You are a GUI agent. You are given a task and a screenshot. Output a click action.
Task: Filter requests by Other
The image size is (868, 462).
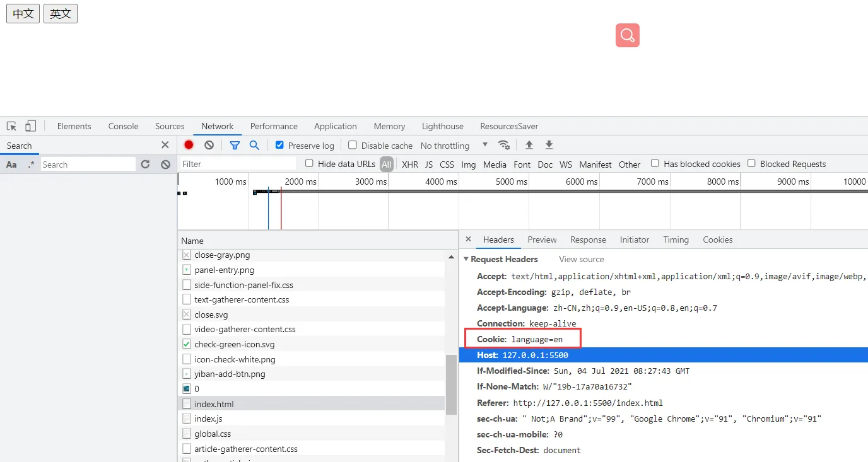[630, 165]
